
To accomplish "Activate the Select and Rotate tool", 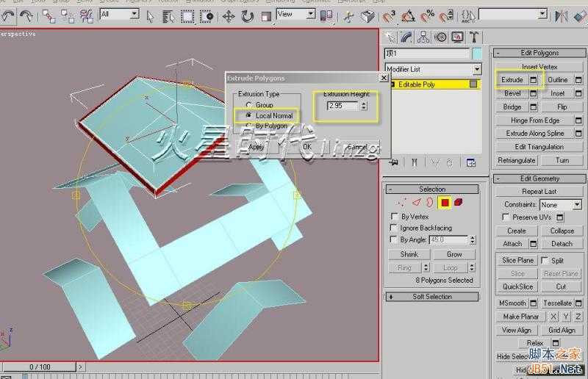I will point(248,17).
